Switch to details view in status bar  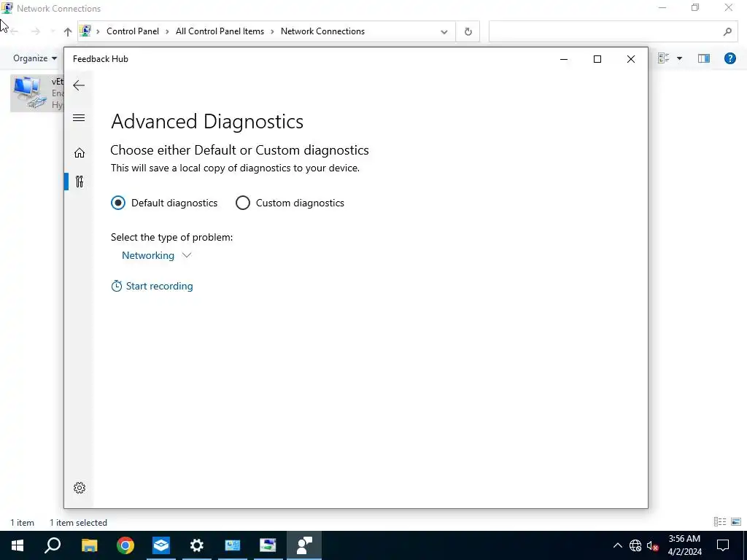tap(720, 522)
